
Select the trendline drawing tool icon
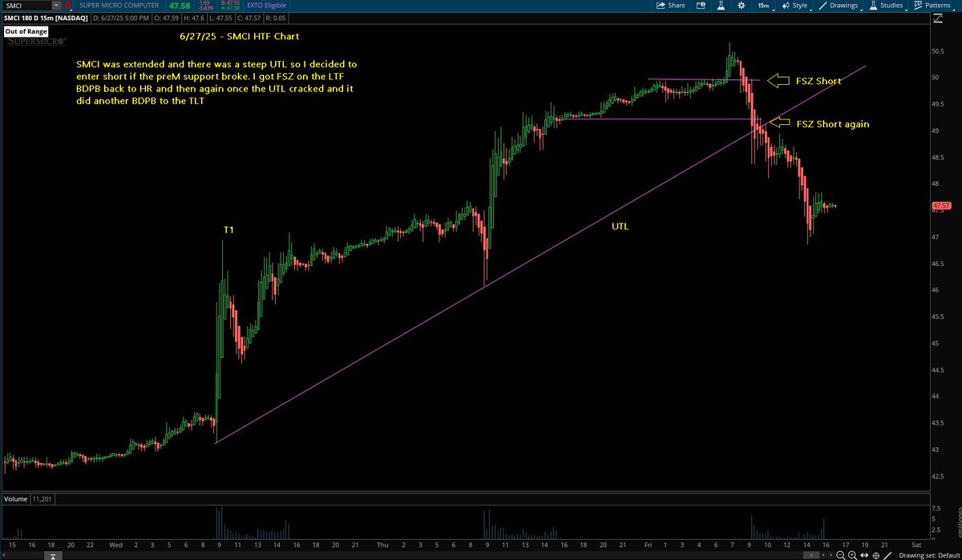point(887,555)
